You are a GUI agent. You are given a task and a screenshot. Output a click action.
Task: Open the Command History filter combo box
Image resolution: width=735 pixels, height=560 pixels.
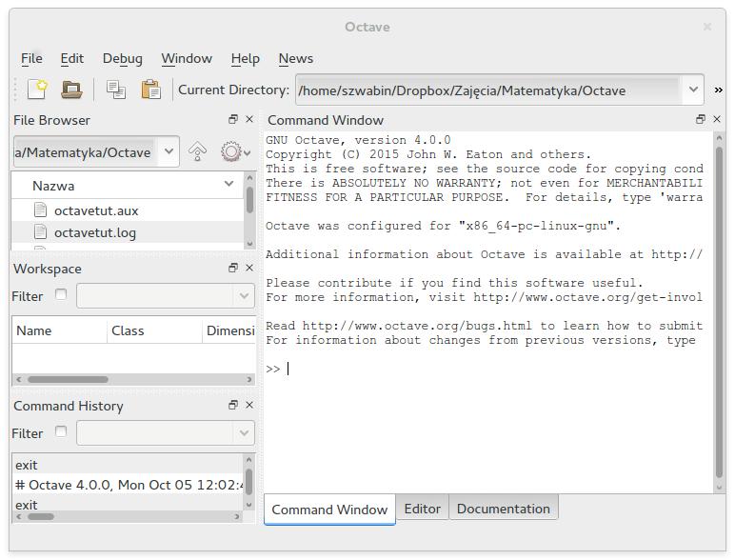point(166,432)
